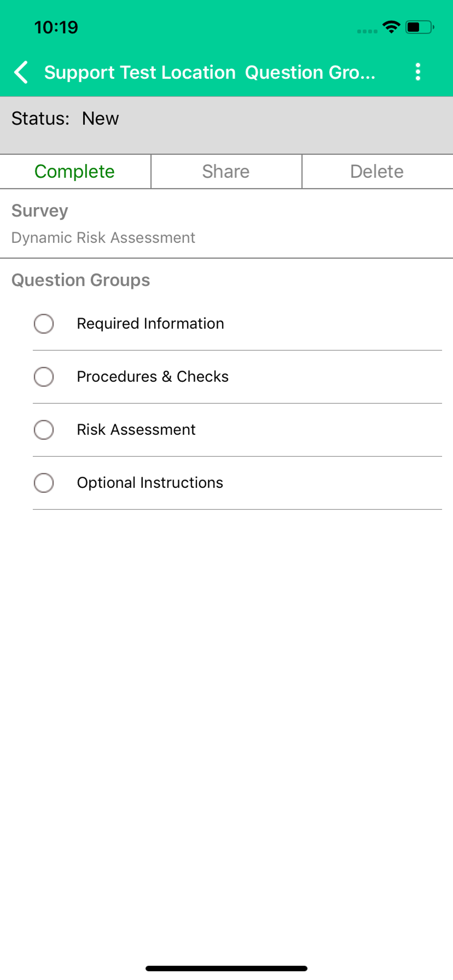
Task: Select the Required Information radio circle
Action: pos(44,324)
